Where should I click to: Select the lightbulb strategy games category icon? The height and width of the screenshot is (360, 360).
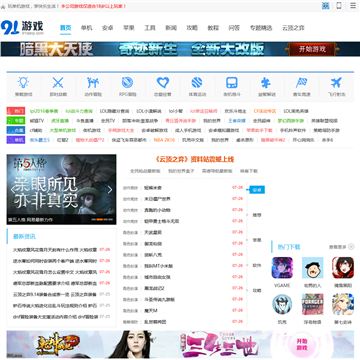tap(23, 82)
